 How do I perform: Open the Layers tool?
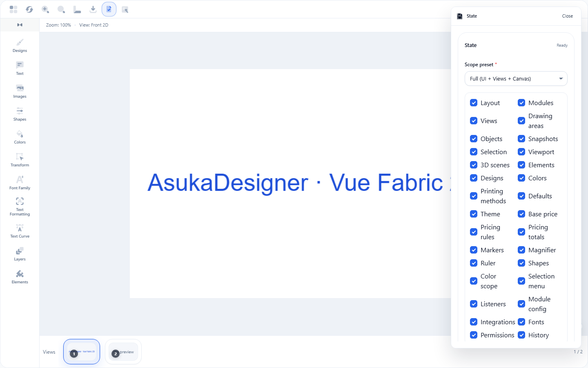(20, 254)
